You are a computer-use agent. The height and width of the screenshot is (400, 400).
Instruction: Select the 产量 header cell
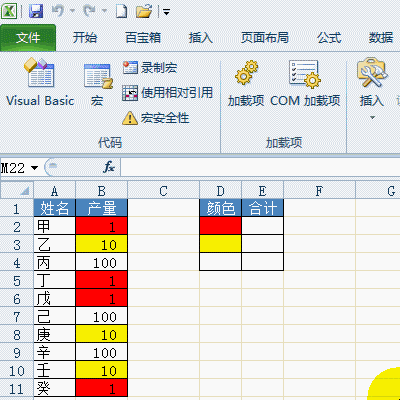click(x=102, y=208)
